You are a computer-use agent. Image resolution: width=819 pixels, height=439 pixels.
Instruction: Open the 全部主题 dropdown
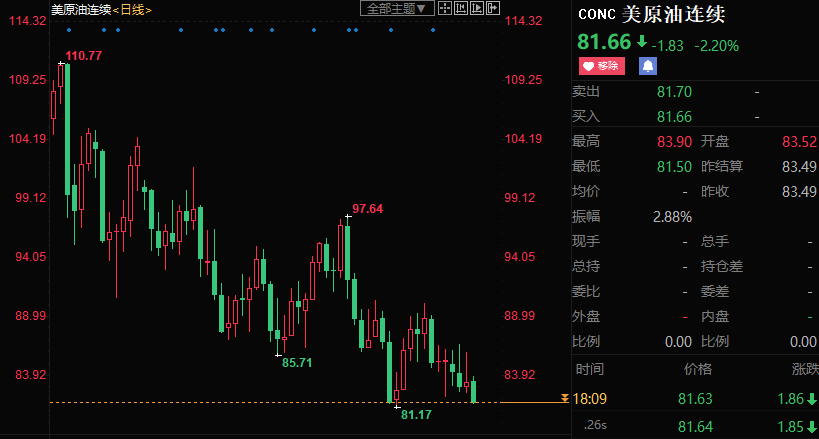[x=397, y=8]
